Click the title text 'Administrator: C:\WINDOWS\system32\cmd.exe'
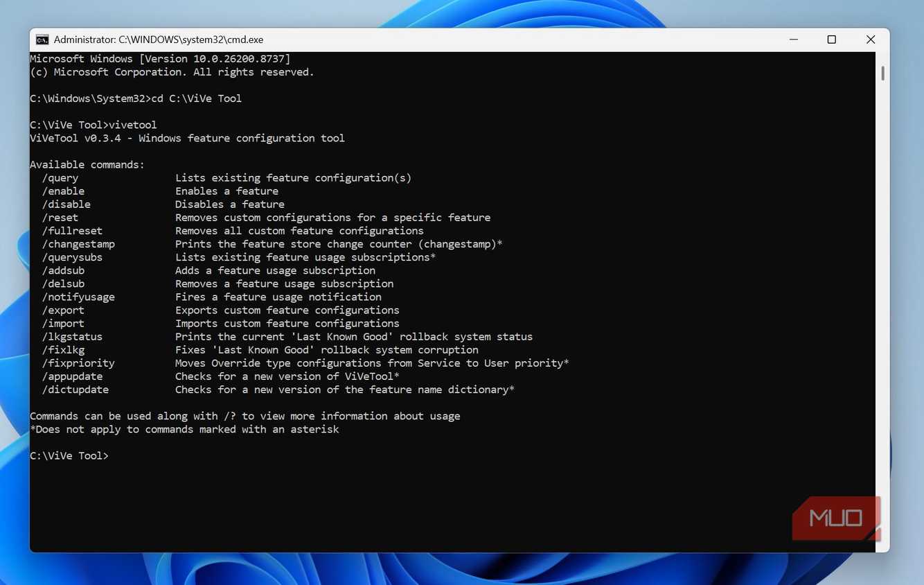924x585 pixels. pyautogui.click(x=159, y=40)
